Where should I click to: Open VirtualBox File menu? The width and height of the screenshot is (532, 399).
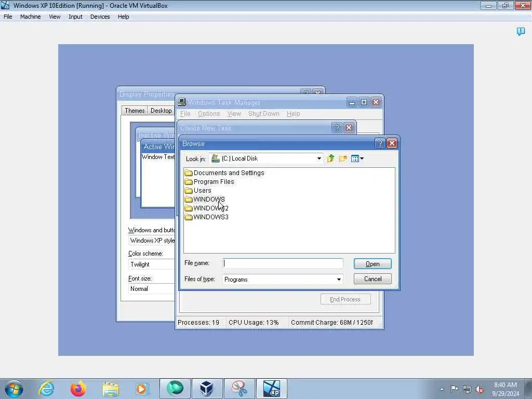click(8, 17)
